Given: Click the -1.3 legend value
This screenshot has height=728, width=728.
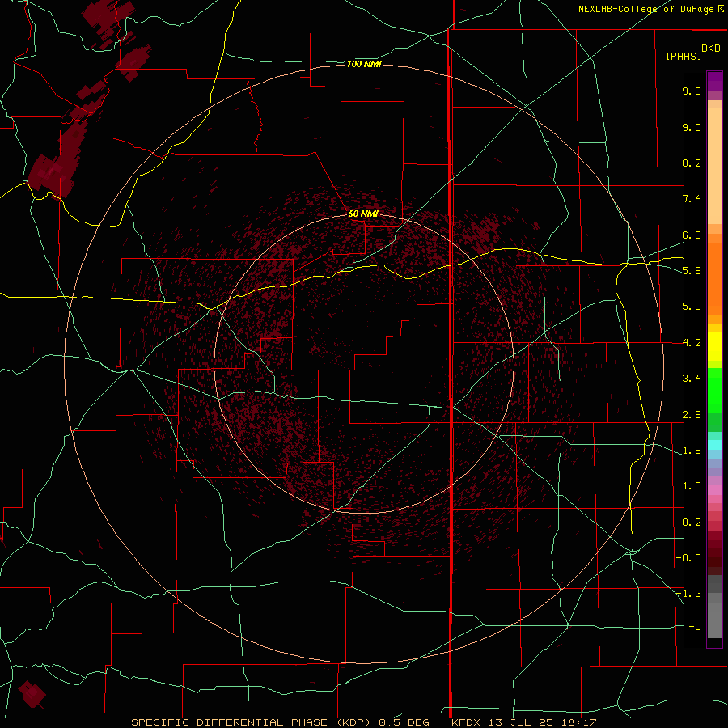Looking at the screenshot, I should 688,594.
